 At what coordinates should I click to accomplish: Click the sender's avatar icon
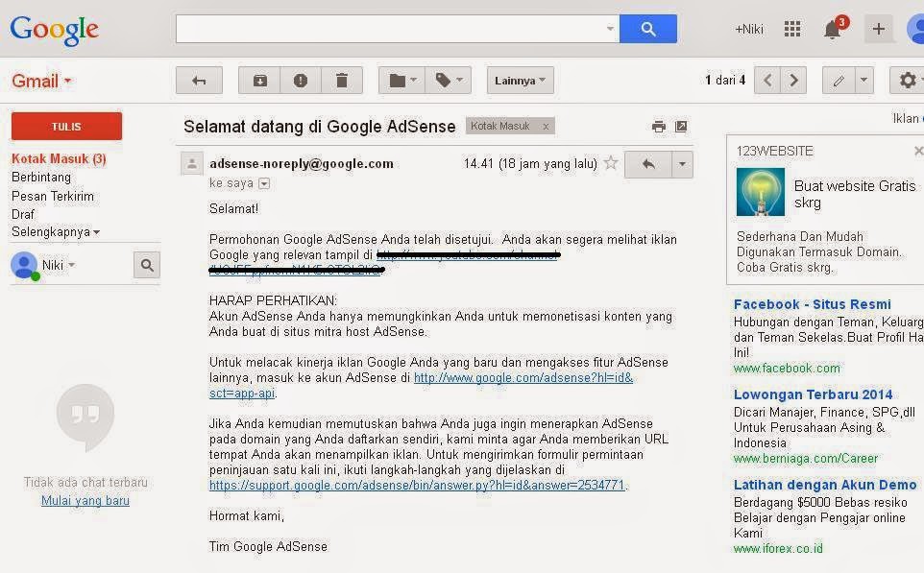point(191,164)
